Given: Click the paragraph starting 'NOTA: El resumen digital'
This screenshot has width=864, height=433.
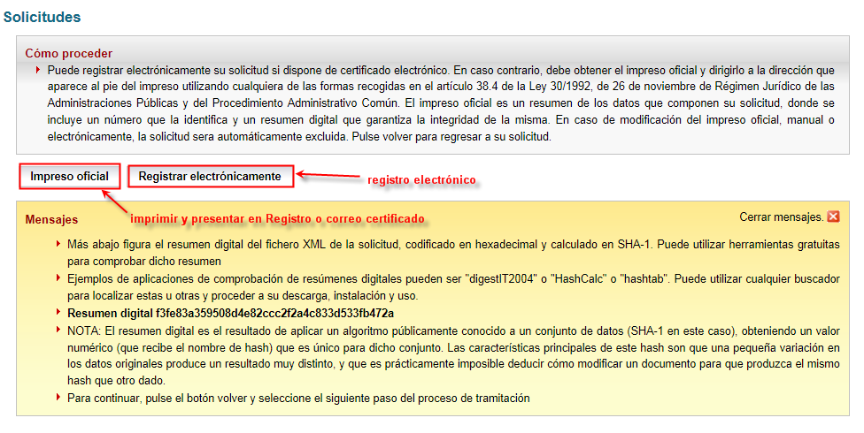Looking at the screenshot, I should click(x=453, y=355).
